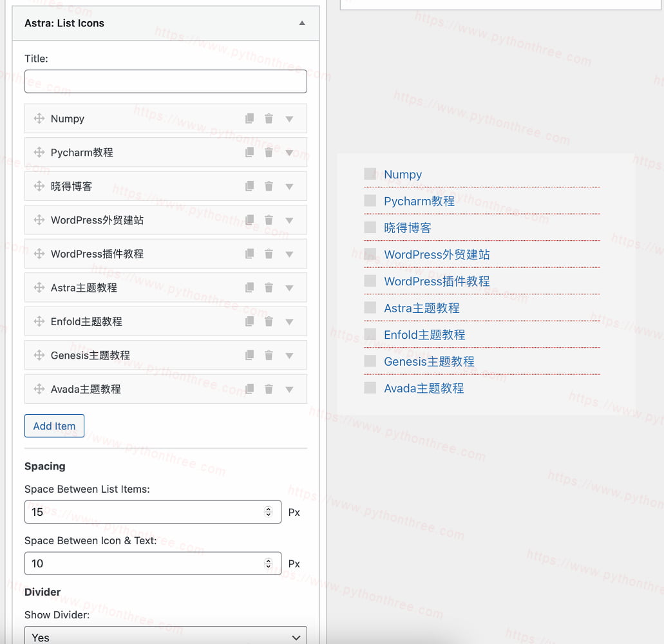Duplicate the Pycharm教程 item
The image size is (664, 644).
pos(250,152)
